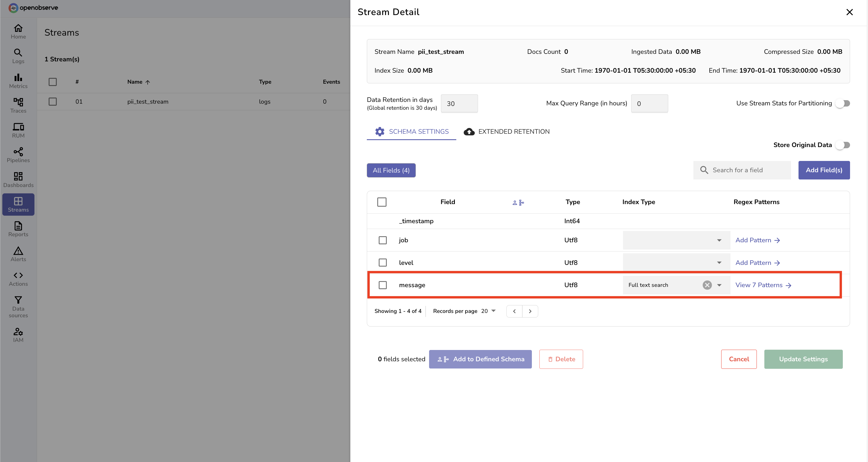Viewport: 868px width, 462px height.
Task: Open the View 7 Patterns link
Action: pos(763,285)
